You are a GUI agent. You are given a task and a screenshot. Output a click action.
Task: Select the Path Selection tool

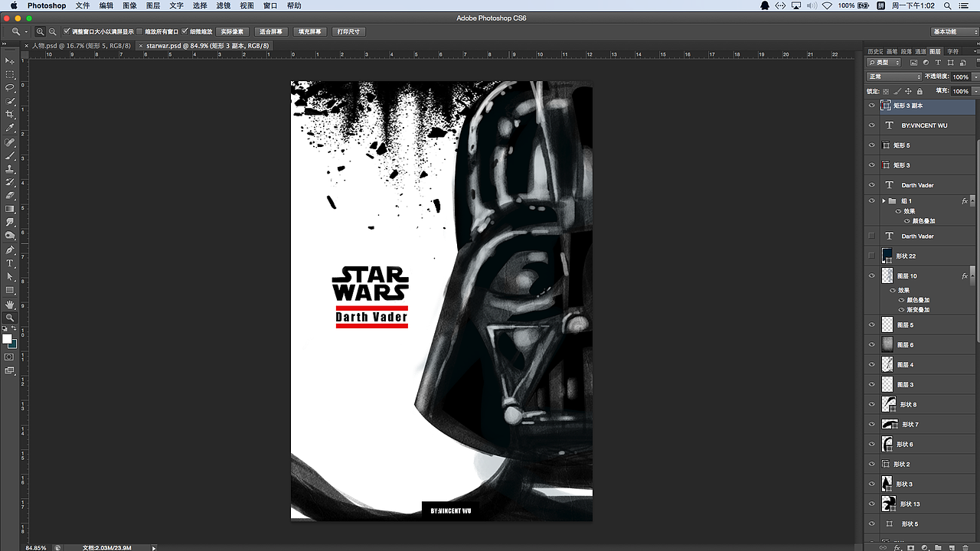pyautogui.click(x=10, y=276)
